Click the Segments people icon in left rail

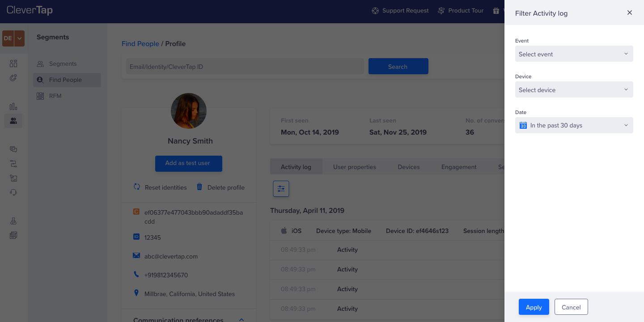point(13,121)
